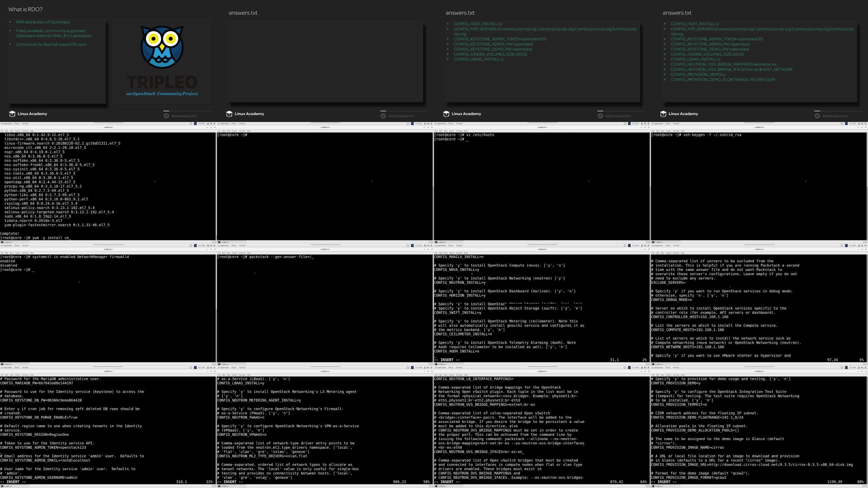Open Help menu in the yum install terminal

[32, 131]
